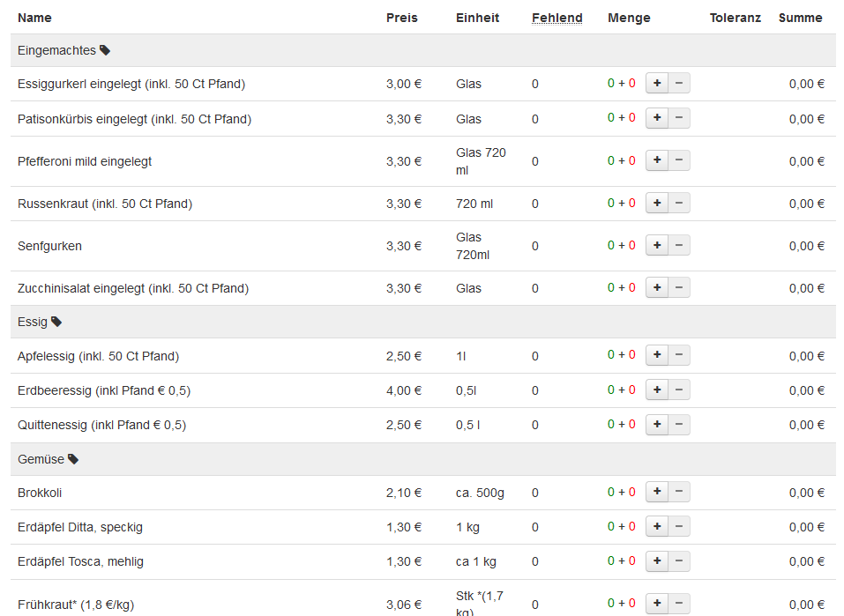Increase Apfelessig quantity by one

[x=656, y=355]
